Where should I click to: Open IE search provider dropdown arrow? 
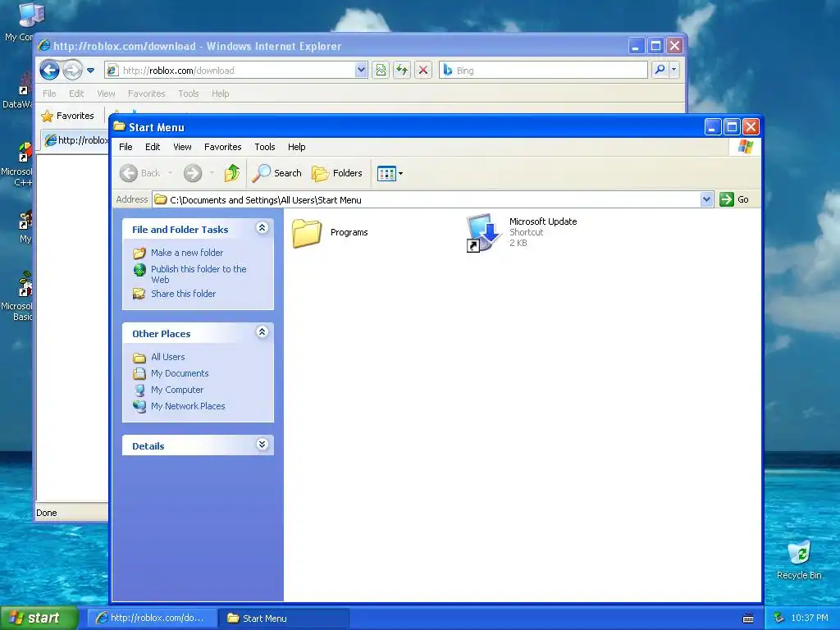point(674,70)
